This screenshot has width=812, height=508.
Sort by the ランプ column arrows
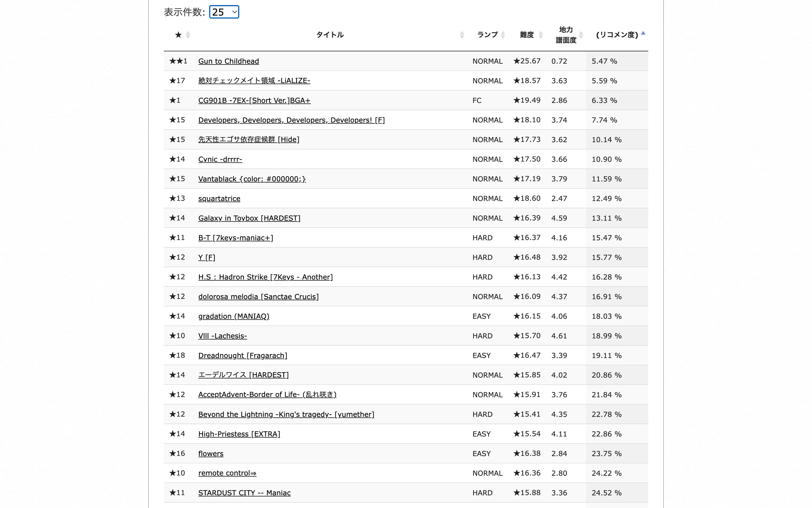tap(503, 35)
